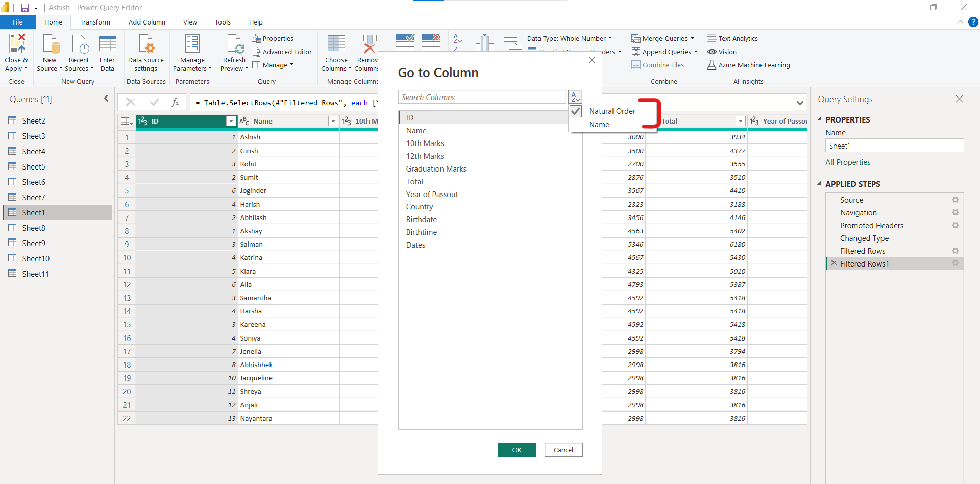Image resolution: width=980 pixels, height=484 pixels.
Task: Select Name sort order option
Action: click(x=599, y=125)
